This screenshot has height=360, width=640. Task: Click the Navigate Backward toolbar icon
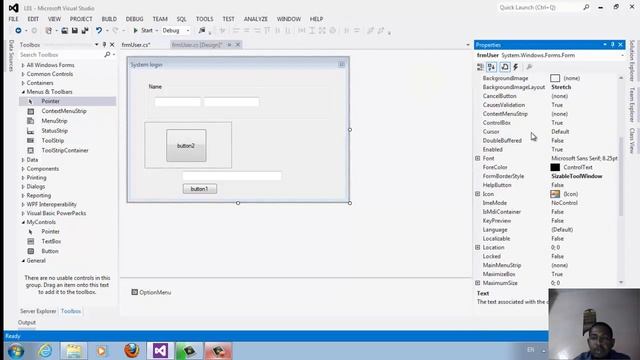[18, 31]
